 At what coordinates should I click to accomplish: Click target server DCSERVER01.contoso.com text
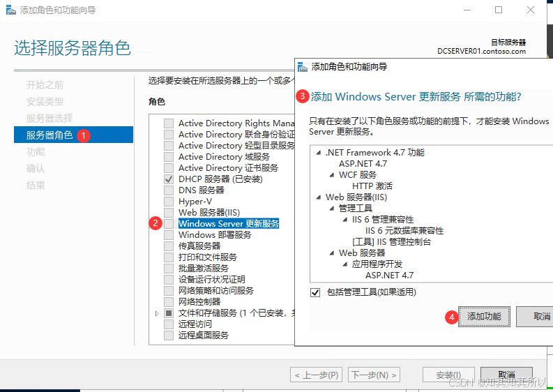click(x=481, y=51)
